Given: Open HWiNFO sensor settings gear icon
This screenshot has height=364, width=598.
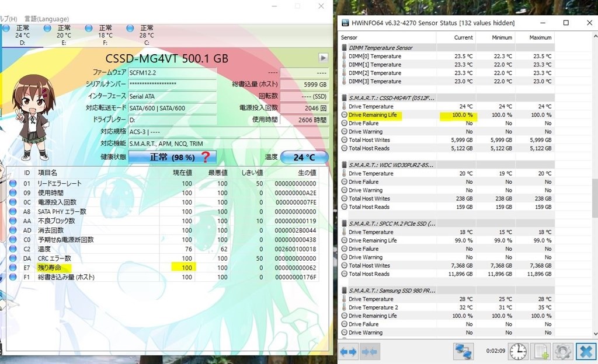Looking at the screenshot, I should click(562, 351).
